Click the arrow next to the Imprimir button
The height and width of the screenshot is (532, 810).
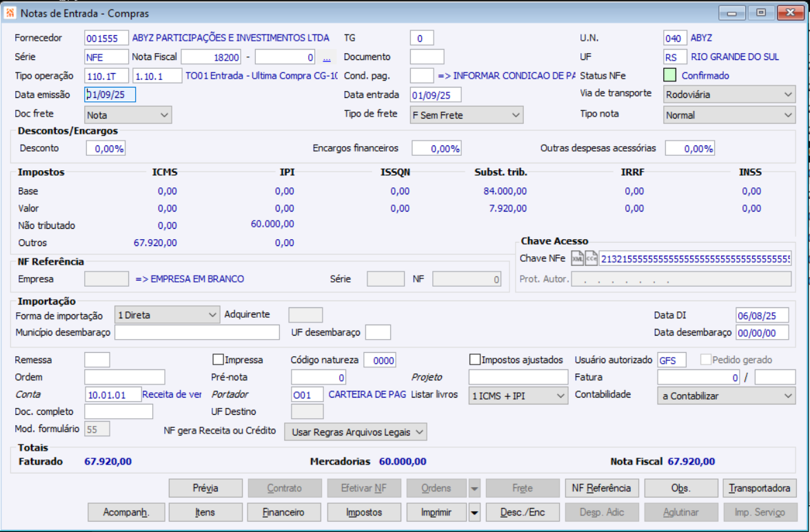coord(474,512)
